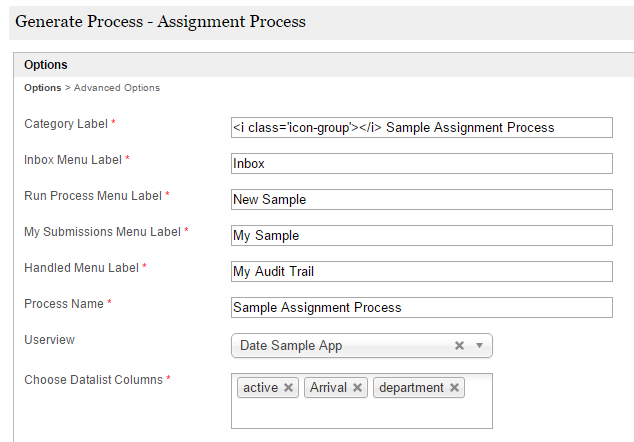Screen dimensions: 634x442
Task: Remove the 'active' column tag
Action: 289,388
